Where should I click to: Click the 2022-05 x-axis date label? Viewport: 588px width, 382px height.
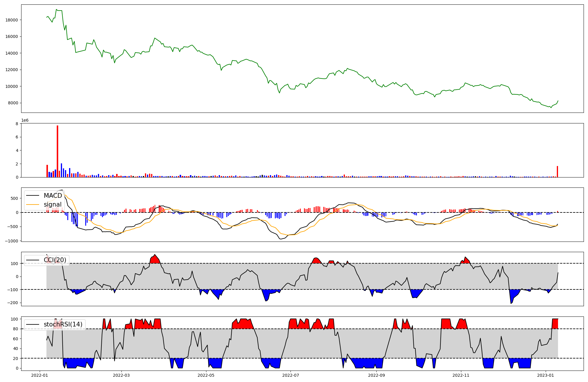tap(206, 375)
